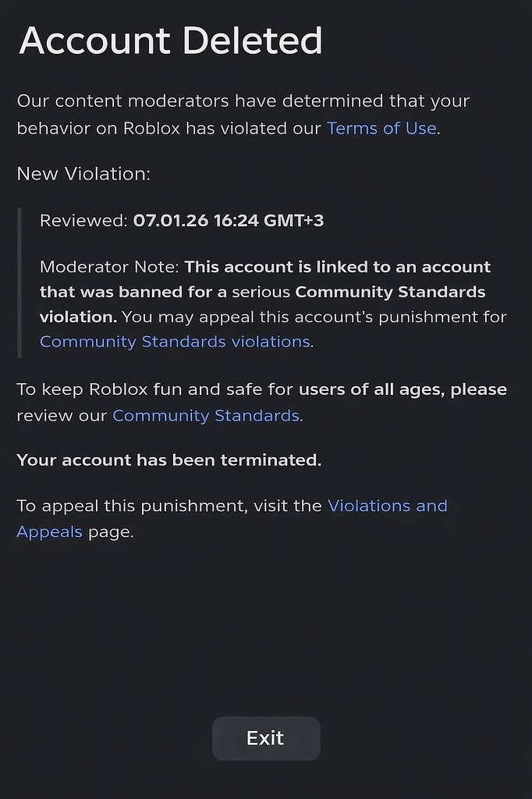Click the terminated account notice text

point(168,460)
